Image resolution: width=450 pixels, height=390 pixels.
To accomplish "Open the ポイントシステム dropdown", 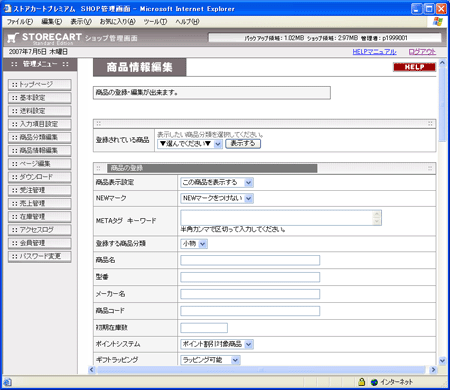I will click(217, 344).
